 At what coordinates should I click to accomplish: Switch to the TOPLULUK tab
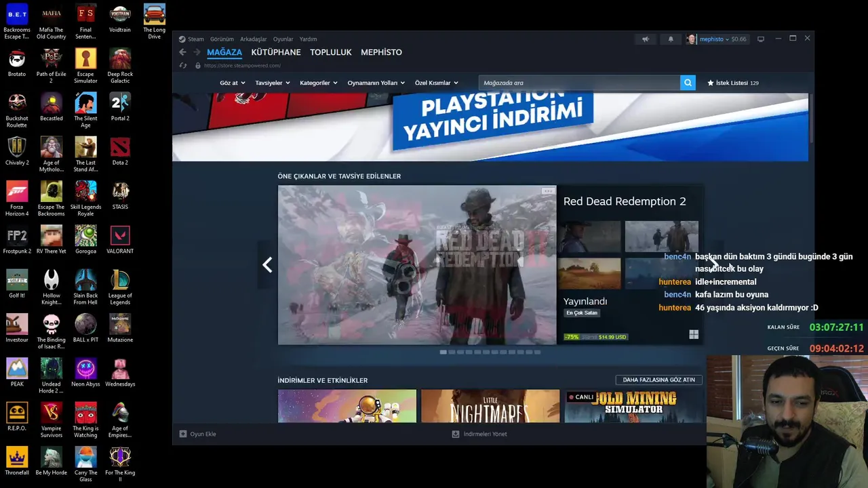pyautogui.click(x=331, y=52)
